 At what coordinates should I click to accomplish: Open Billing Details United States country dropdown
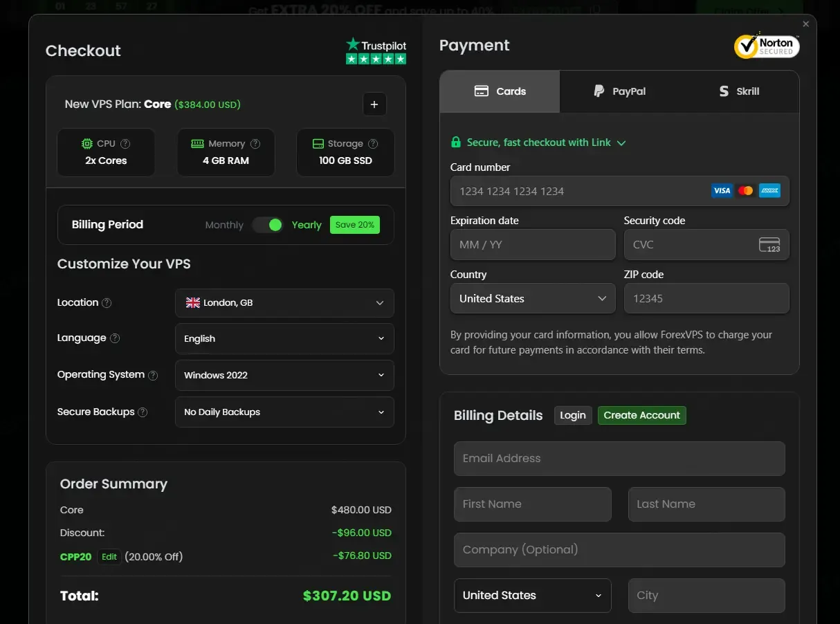533,596
